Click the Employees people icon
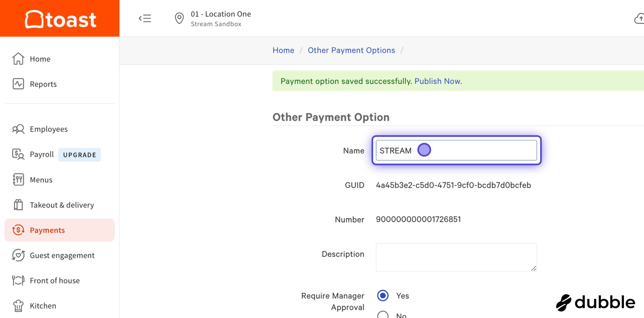 [18, 129]
